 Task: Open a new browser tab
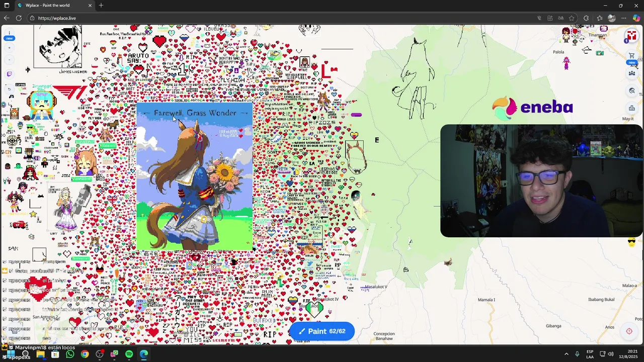click(101, 6)
